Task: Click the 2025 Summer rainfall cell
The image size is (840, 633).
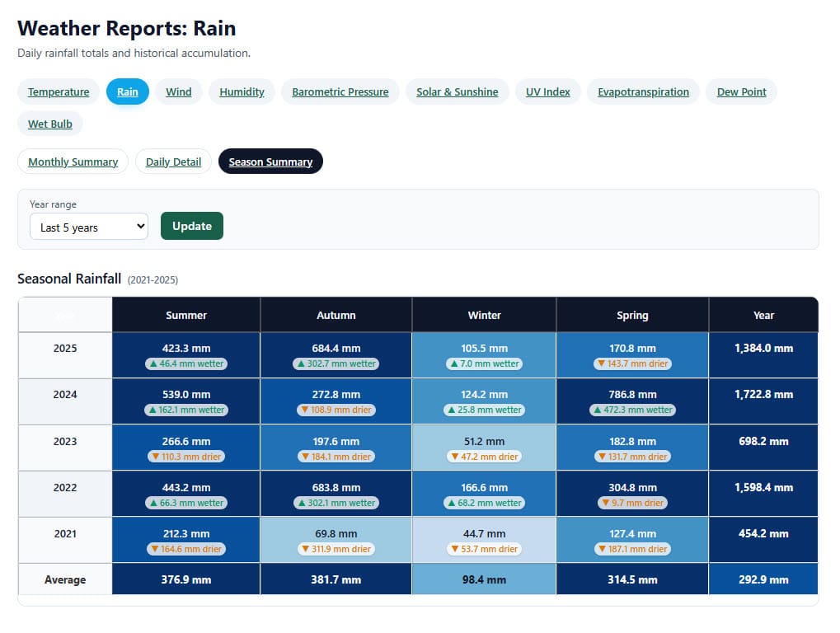Action: (x=186, y=355)
